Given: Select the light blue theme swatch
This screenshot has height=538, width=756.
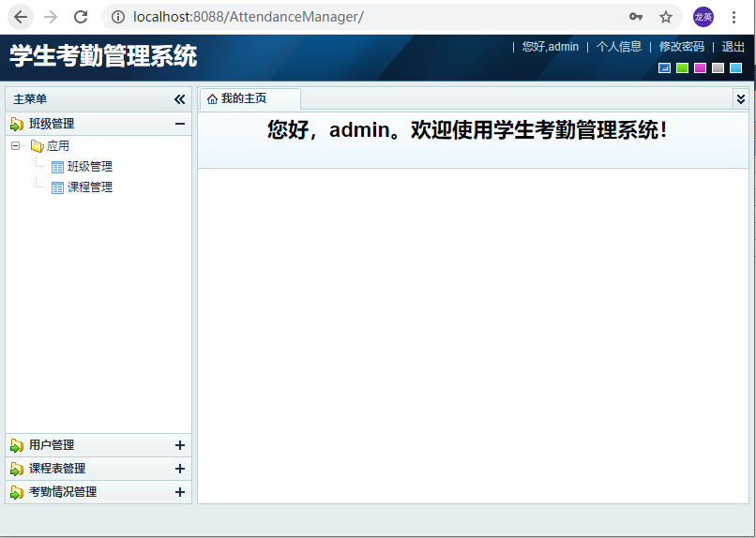Looking at the screenshot, I should (735, 67).
